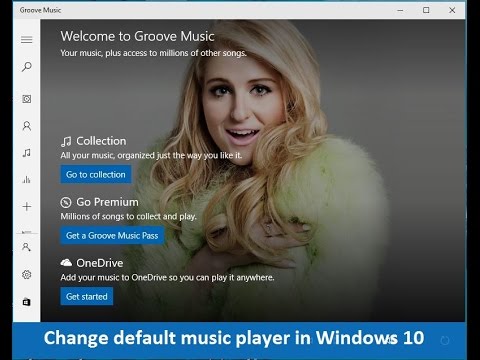Click music note icon beside Collection
This screenshot has width=480, height=360.
[66, 142]
